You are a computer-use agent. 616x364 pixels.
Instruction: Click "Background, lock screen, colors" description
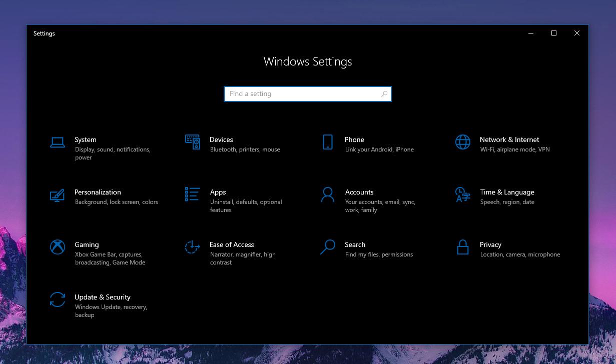(117, 202)
